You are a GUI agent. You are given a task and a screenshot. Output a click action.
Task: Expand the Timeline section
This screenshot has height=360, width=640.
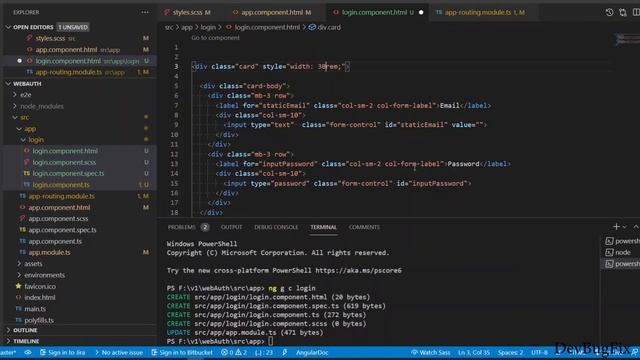pyautogui.click(x=26, y=341)
